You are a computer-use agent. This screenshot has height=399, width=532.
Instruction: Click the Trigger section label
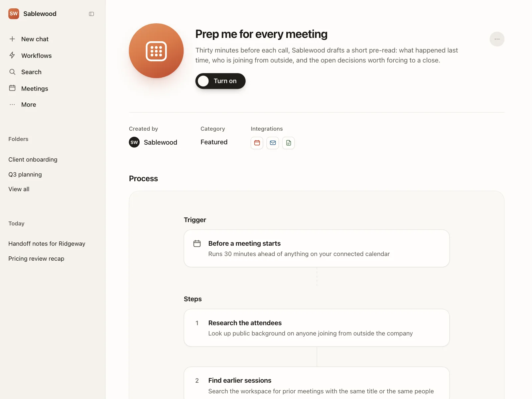click(195, 220)
